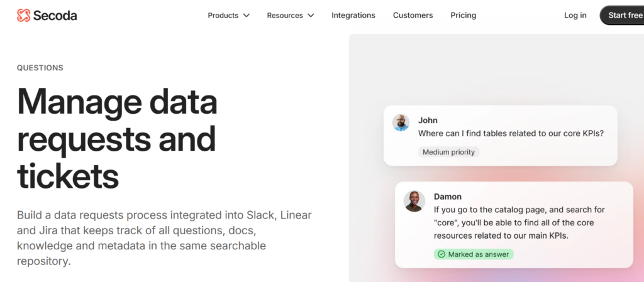Open the Secoda home wordmark
This screenshot has width=644, height=282.
55,16
